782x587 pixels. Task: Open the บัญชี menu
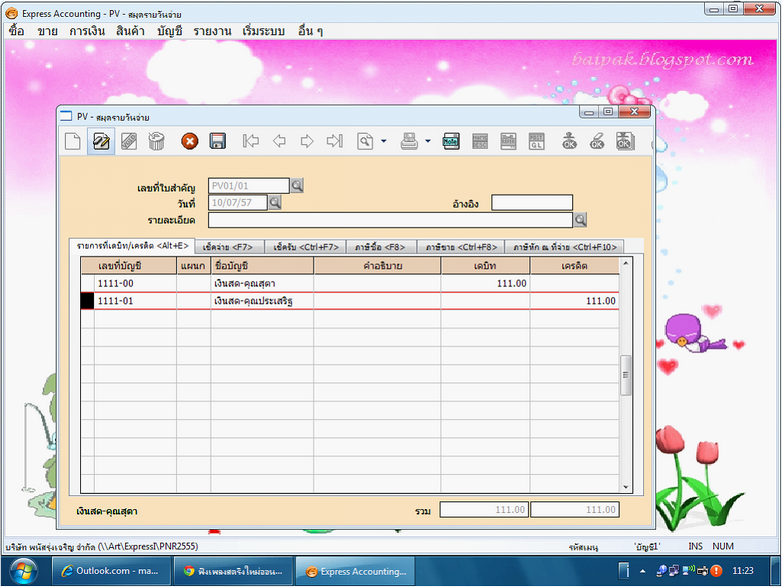170,31
